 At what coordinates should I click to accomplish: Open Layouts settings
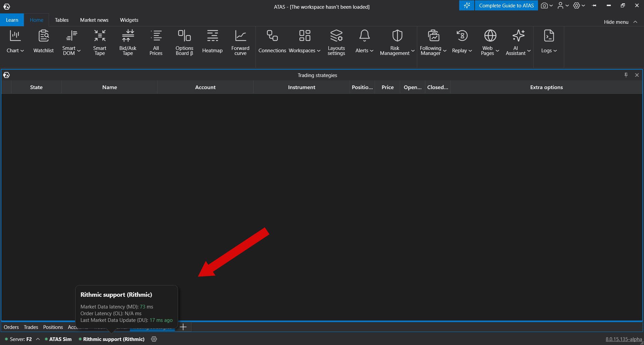(x=336, y=42)
